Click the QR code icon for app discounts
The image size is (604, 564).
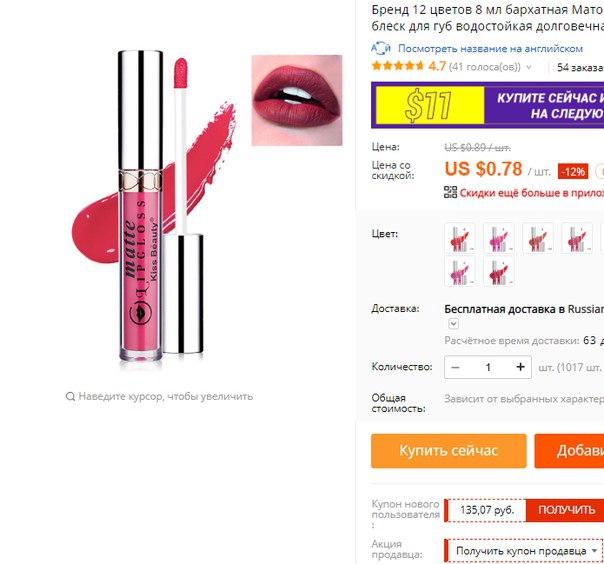450,192
